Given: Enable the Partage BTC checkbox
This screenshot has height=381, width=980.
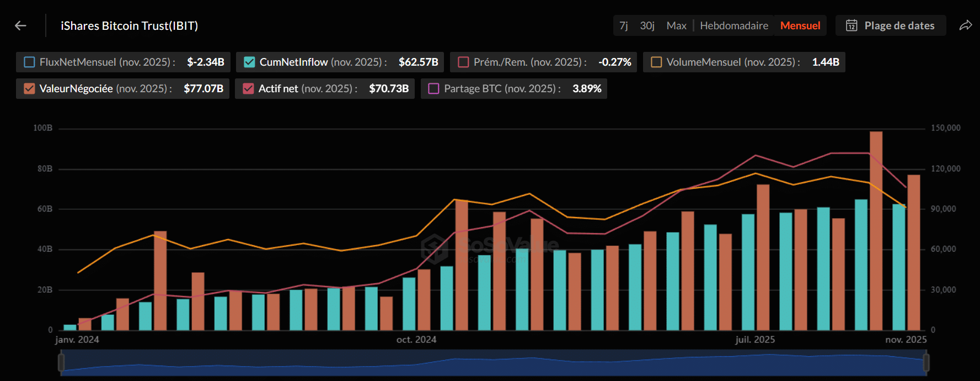Looking at the screenshot, I should coord(433,89).
